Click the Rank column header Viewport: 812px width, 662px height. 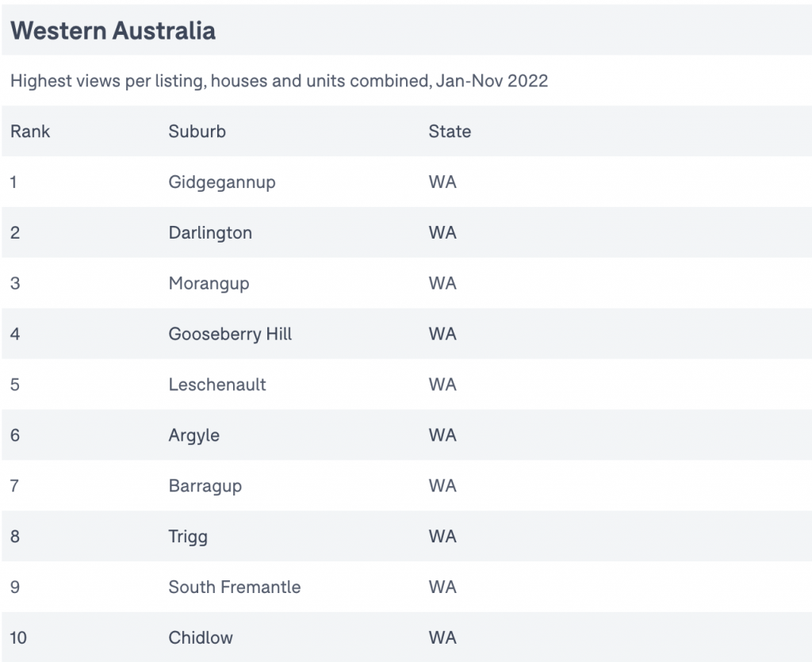pyautogui.click(x=30, y=132)
